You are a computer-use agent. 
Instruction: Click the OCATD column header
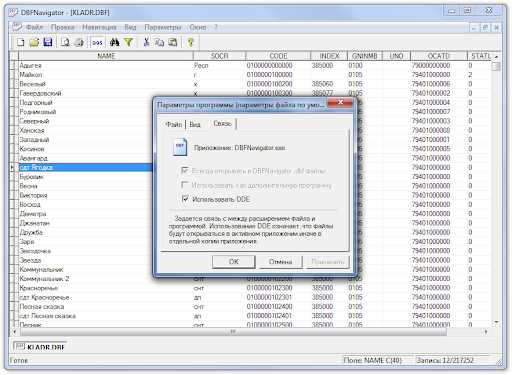[x=439, y=56]
